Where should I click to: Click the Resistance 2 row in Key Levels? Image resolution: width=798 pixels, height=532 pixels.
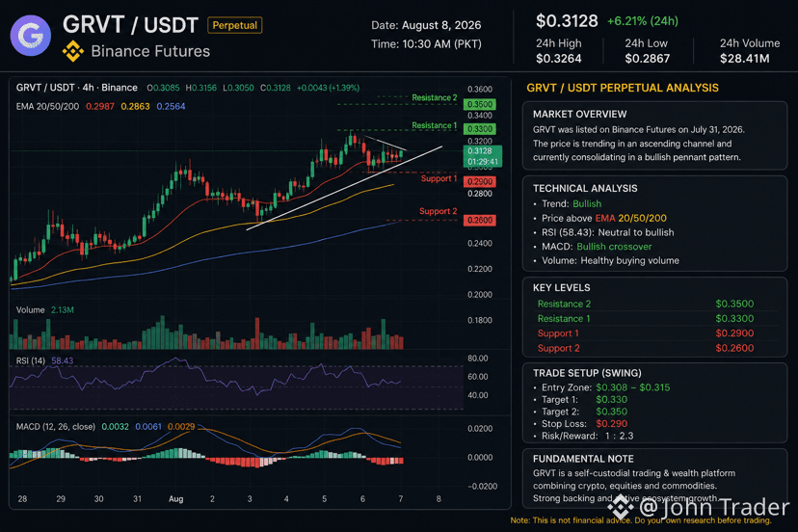pyautogui.click(x=655, y=304)
